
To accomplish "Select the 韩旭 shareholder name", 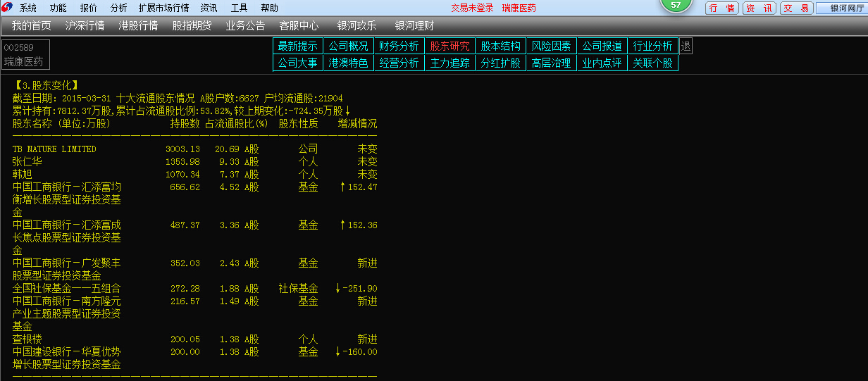I will pos(22,175).
